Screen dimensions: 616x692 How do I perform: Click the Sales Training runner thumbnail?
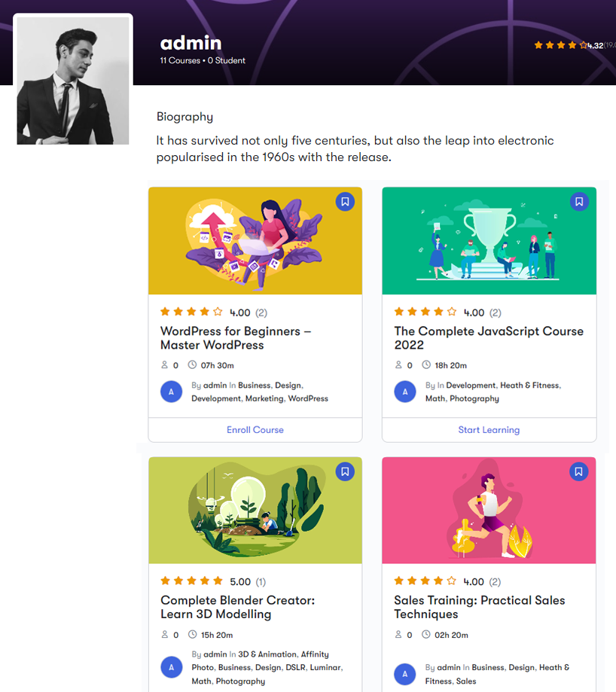coord(489,511)
